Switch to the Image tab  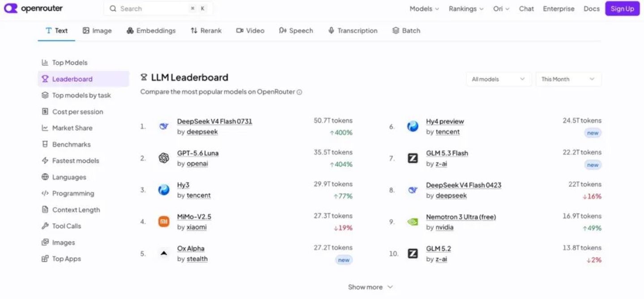97,30
